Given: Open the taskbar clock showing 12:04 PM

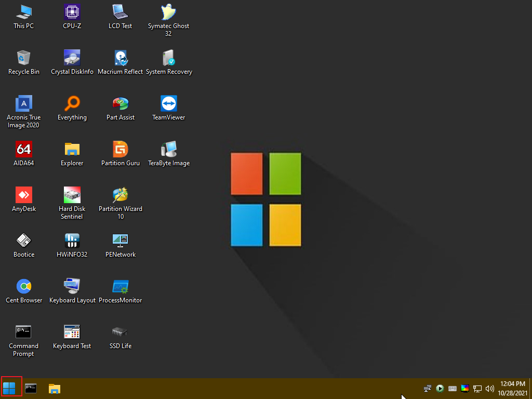Looking at the screenshot, I should [x=513, y=389].
